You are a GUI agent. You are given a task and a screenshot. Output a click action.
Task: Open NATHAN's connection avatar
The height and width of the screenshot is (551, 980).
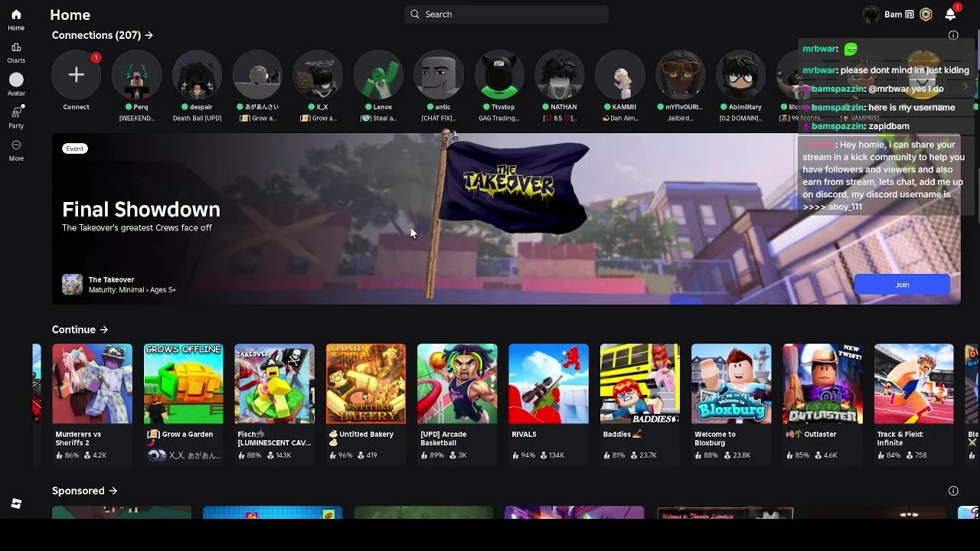[x=560, y=74]
